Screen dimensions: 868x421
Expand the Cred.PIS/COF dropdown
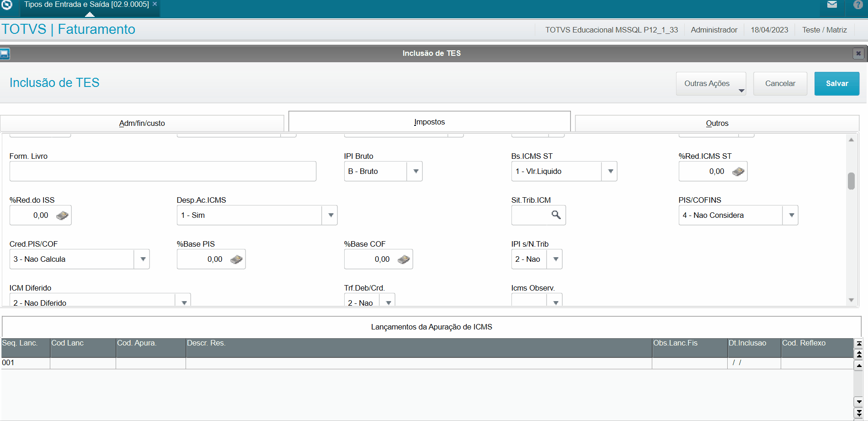pos(143,259)
